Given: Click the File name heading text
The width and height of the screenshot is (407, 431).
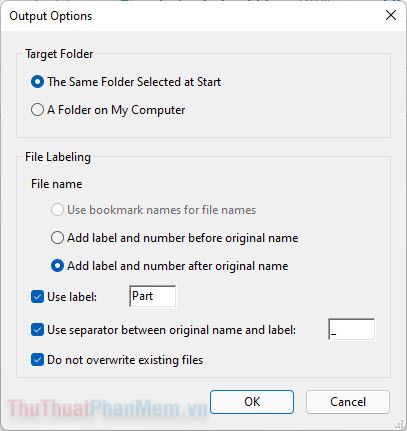Looking at the screenshot, I should pyautogui.click(x=57, y=184).
